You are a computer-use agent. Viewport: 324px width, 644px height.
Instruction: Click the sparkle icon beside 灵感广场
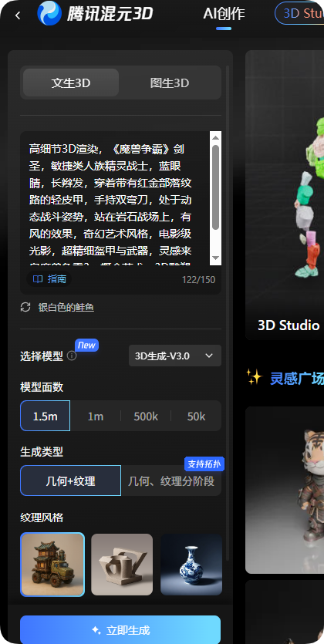click(x=255, y=376)
